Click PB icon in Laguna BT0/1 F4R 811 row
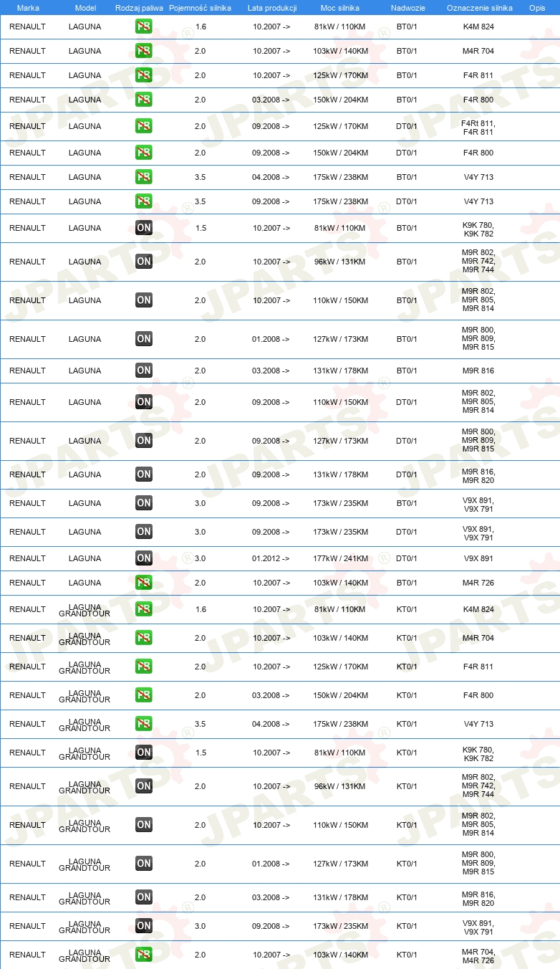Viewport: 560px width, 969px height. coord(144,75)
